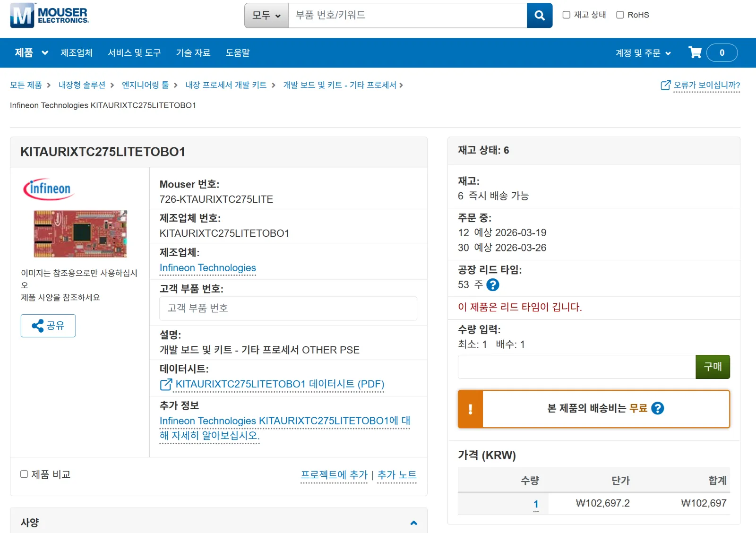Click the product board thumbnail image
This screenshot has width=756, height=533.
(80, 234)
